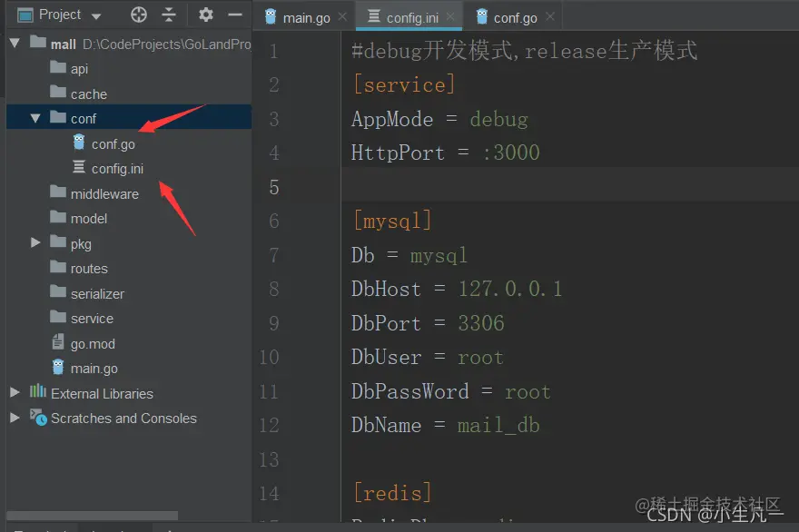Image resolution: width=799 pixels, height=532 pixels.
Task: Click the collapse all icon in Project toolbar
Action: [169, 15]
